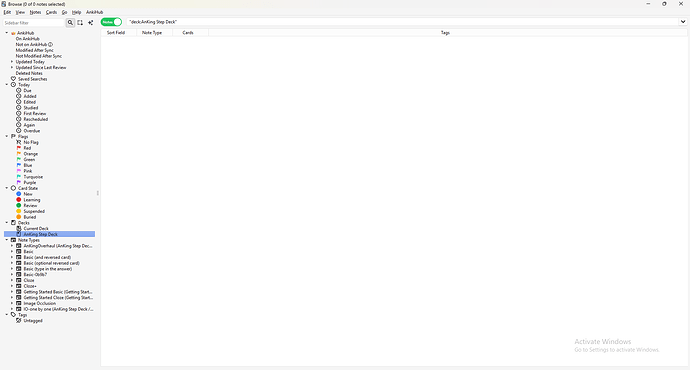Click the Sidebar filter input
Viewport: 690px width, 370px height.
tap(34, 22)
